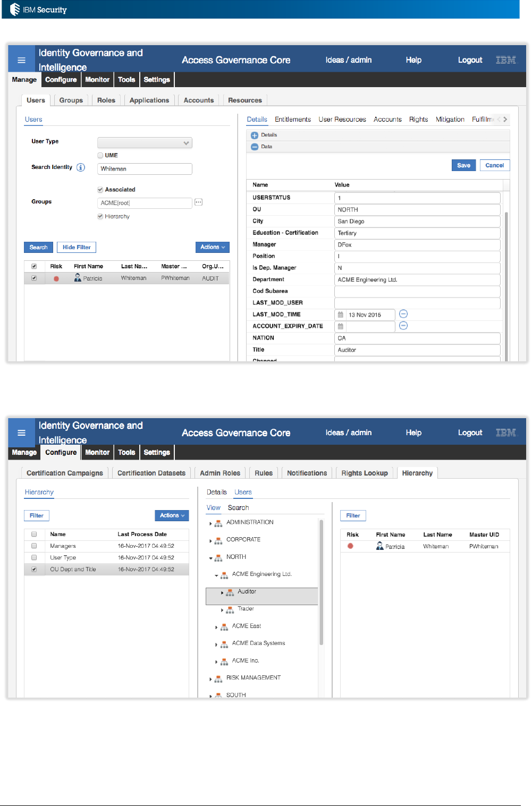This screenshot has height=806, width=532.
Task: Save user data changes
Action: (463, 165)
